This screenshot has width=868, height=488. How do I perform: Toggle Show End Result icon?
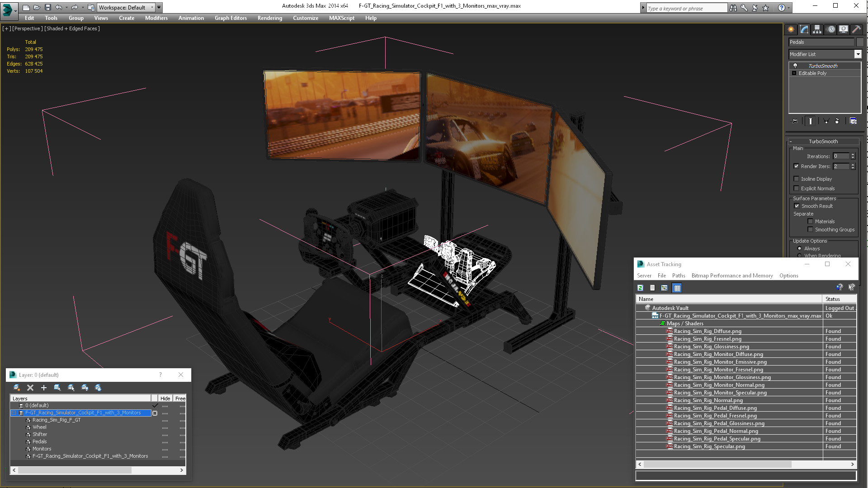pyautogui.click(x=811, y=121)
